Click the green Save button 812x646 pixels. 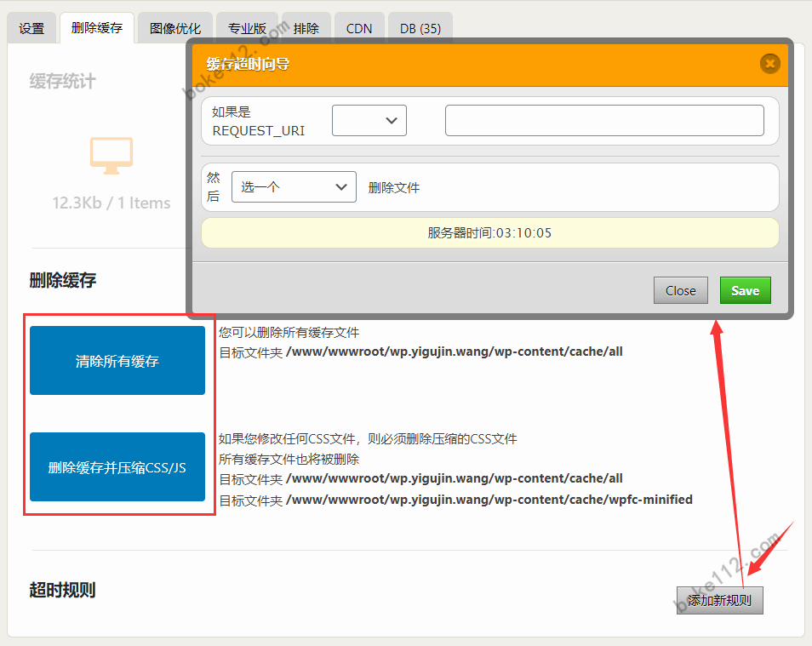click(x=746, y=290)
